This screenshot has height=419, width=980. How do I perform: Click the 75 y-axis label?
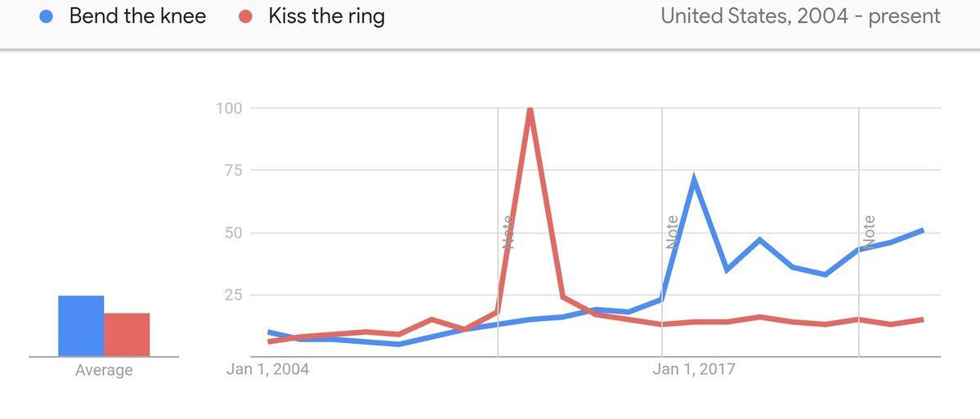[x=233, y=171]
